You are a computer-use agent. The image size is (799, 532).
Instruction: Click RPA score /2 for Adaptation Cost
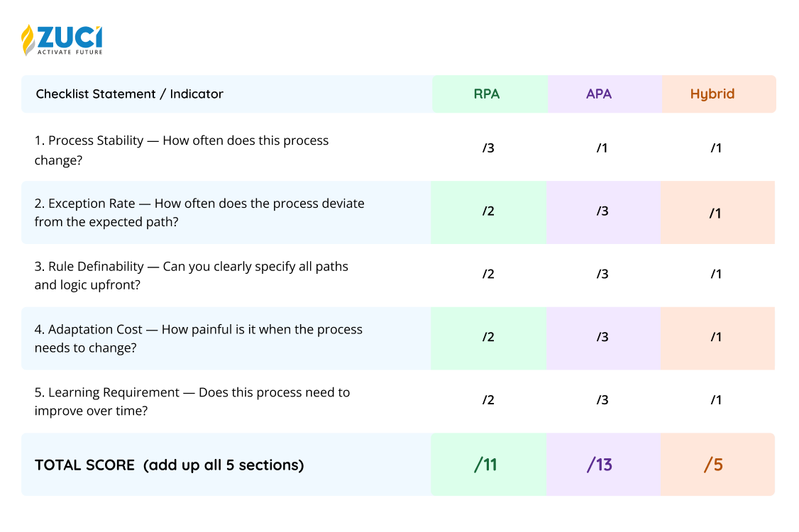488,337
